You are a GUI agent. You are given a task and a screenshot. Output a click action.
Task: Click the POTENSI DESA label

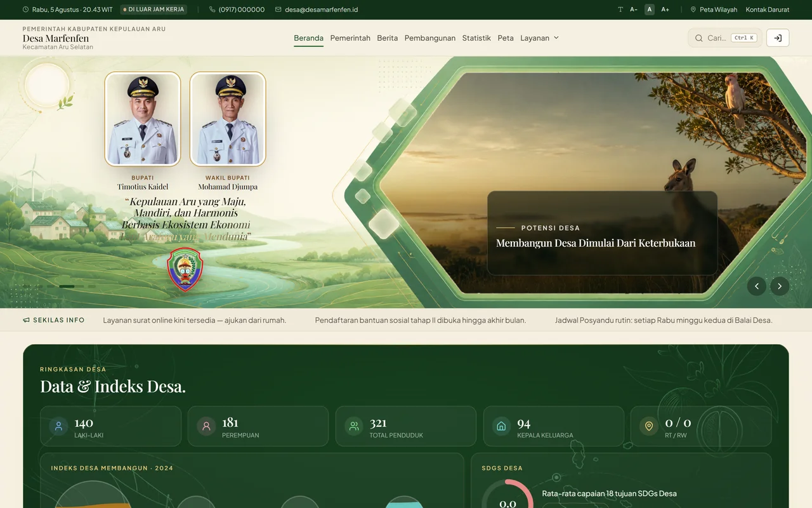pos(550,228)
